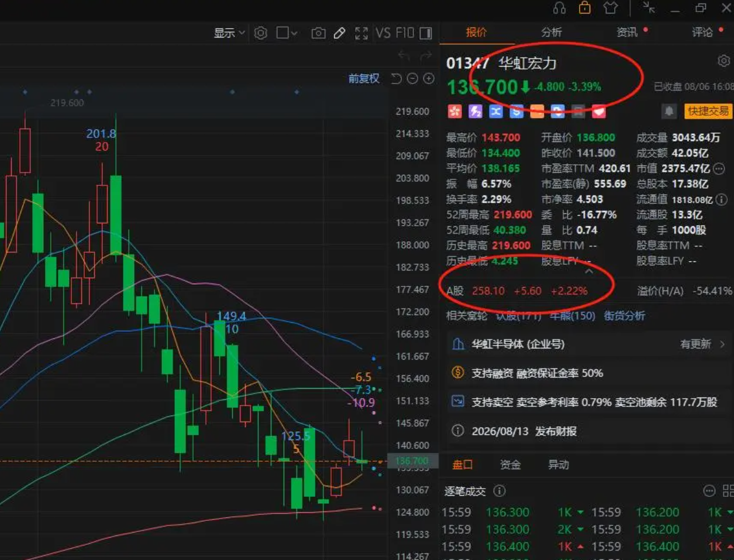734x560 pixels.
Task: Click the 市净率 4.503 value
Action: pyautogui.click(x=590, y=199)
